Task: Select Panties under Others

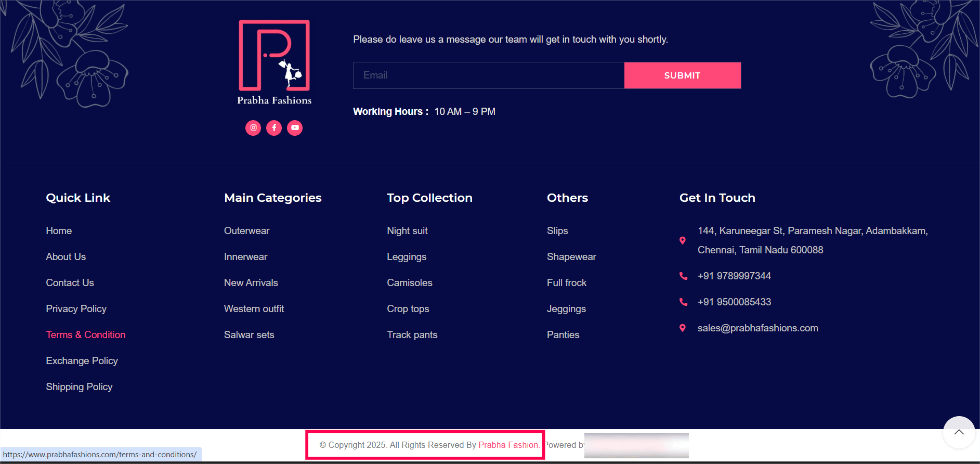Action: coord(563,334)
